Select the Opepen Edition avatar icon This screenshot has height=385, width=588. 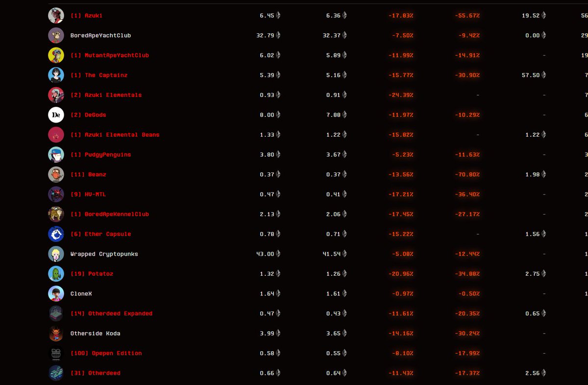point(56,353)
